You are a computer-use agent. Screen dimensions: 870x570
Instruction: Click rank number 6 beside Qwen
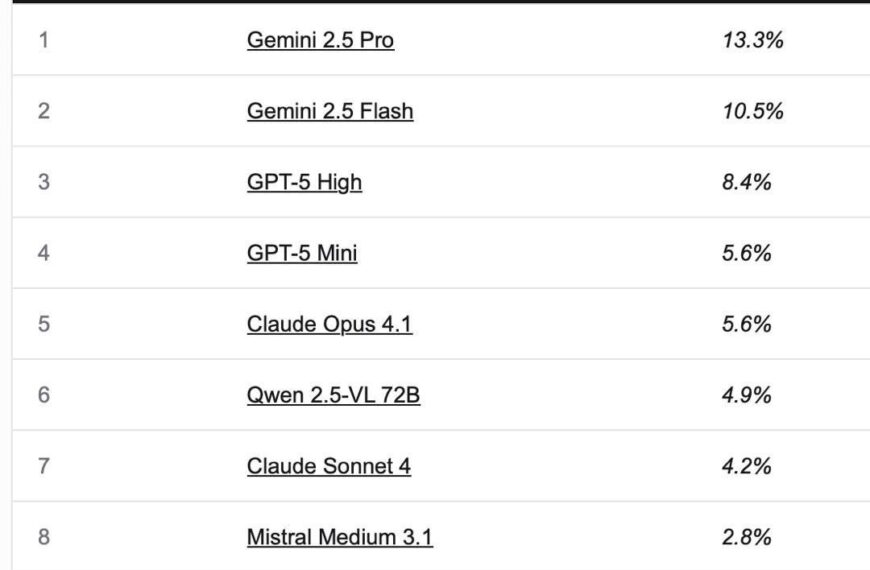(43, 396)
